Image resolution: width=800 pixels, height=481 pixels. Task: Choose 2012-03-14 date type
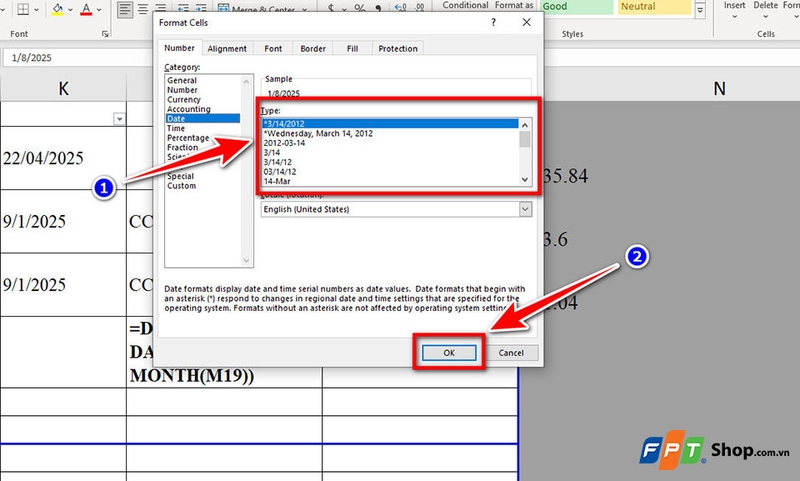390,143
